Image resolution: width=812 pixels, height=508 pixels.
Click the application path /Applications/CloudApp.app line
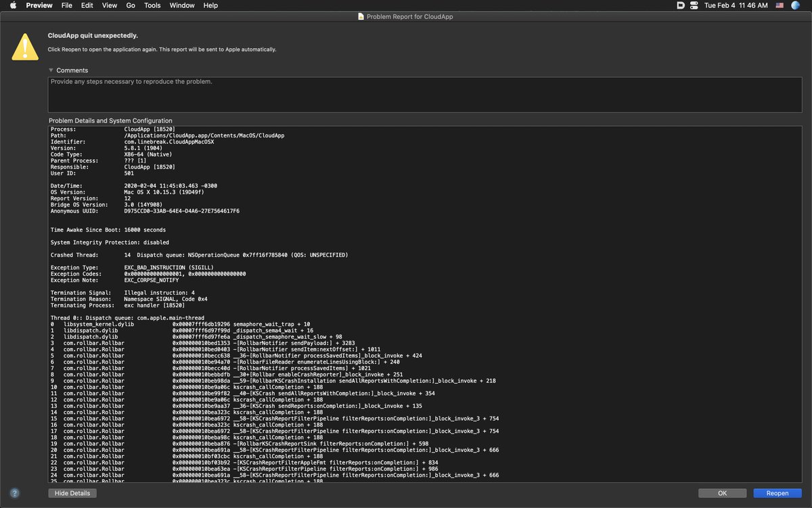click(x=167, y=135)
